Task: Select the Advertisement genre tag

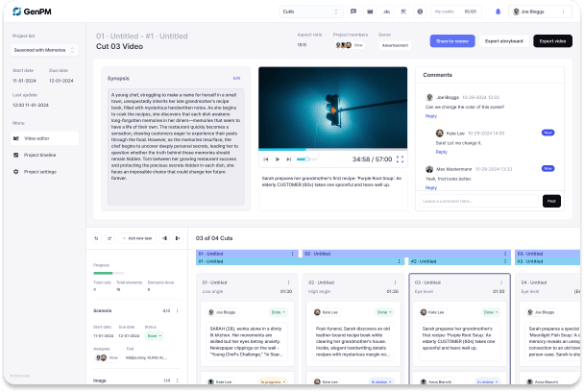Action: [395, 45]
